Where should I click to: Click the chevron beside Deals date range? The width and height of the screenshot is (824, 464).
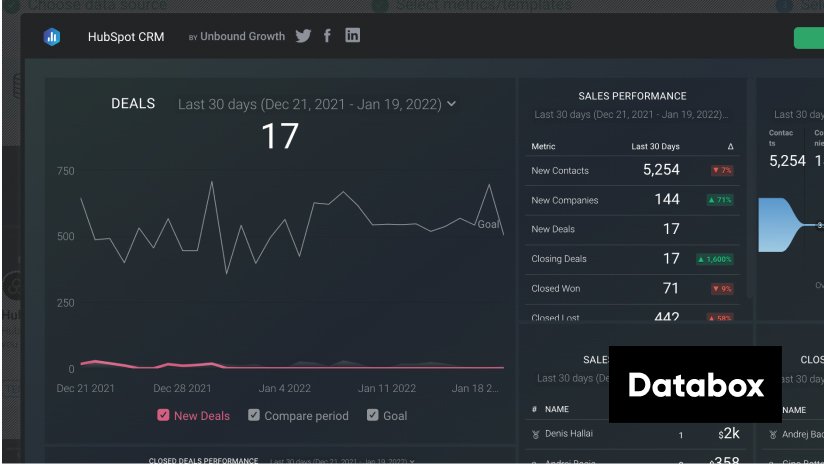point(451,104)
